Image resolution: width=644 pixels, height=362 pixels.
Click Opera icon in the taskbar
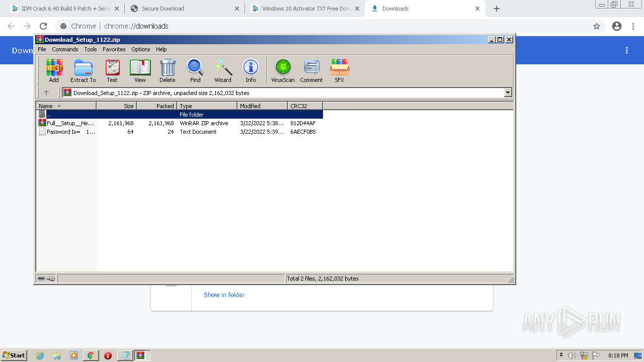pos(108,355)
